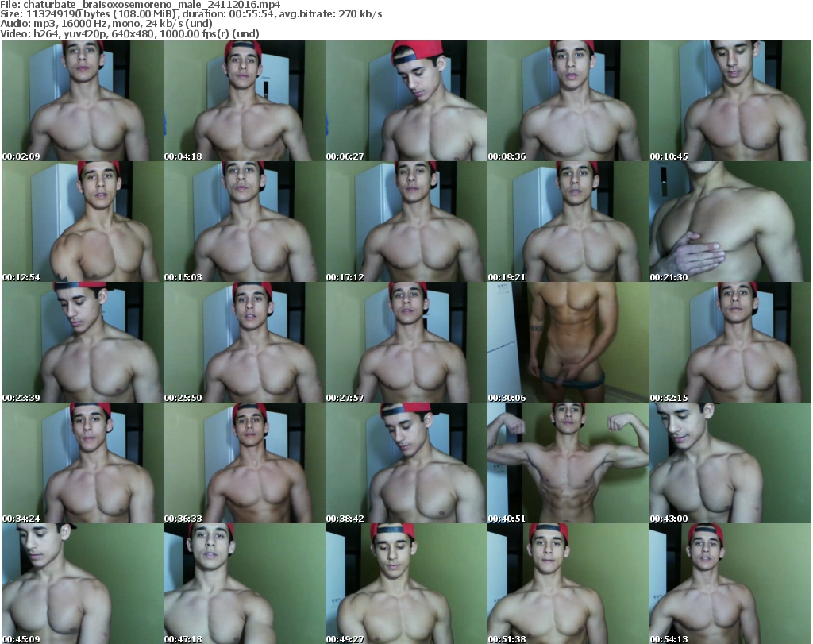813x644 pixels.
Task: Open the thumbnail marked 00:43:00
Action: [730, 463]
